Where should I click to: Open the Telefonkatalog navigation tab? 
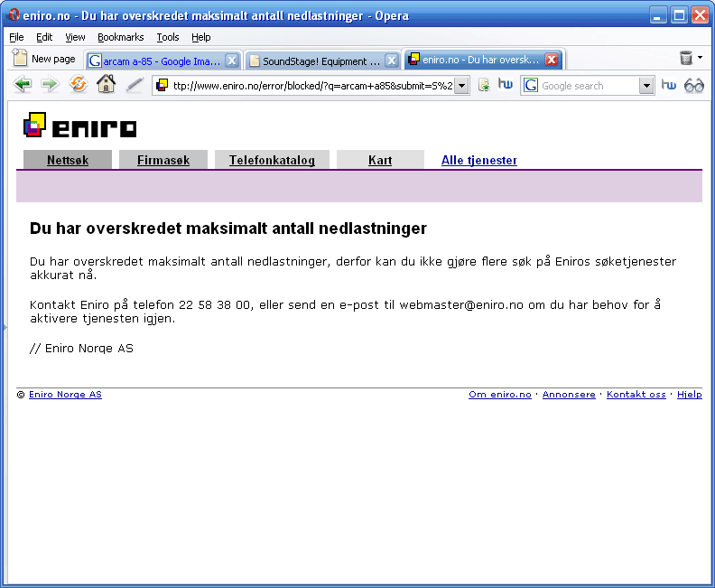272,160
